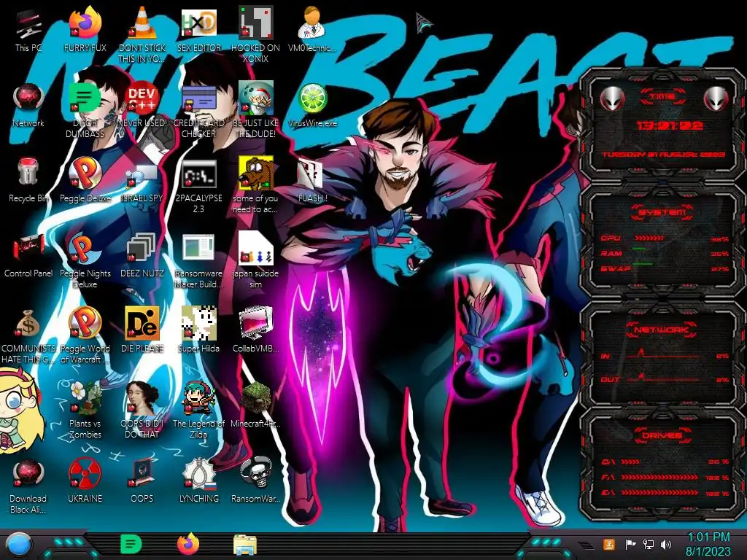Click the CPU usage bar in widget

click(x=649, y=238)
